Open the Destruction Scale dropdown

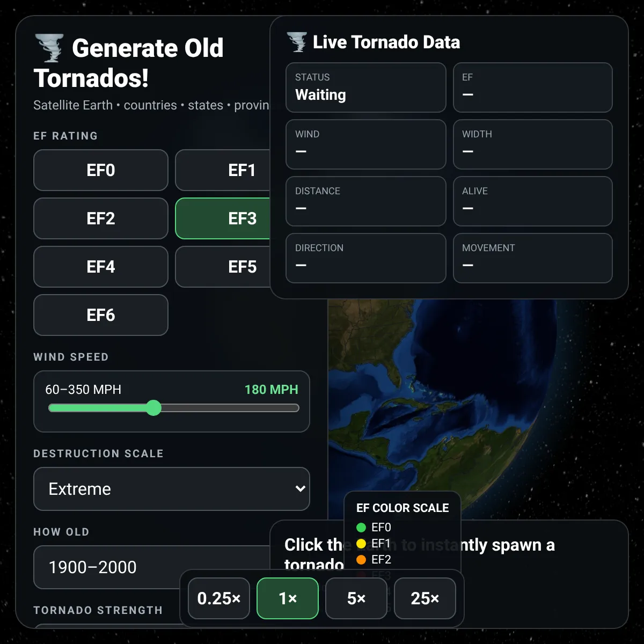point(172,489)
